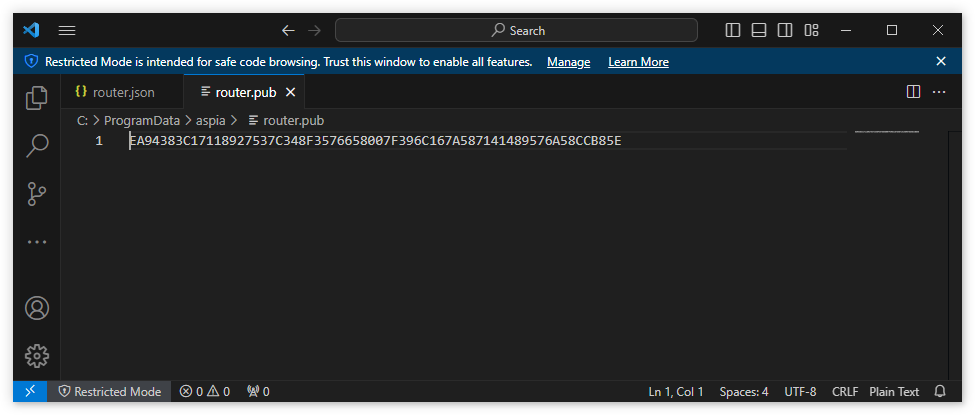Click the hamburger application menu

point(67,30)
